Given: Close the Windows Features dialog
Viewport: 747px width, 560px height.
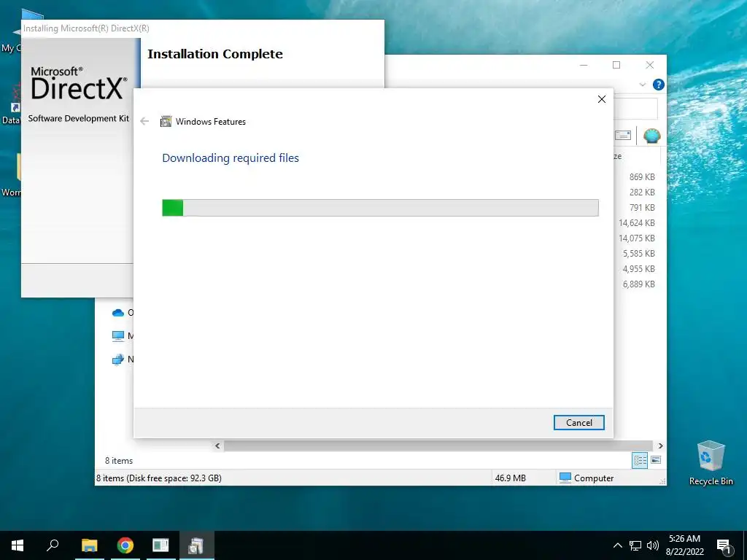Looking at the screenshot, I should pos(602,99).
